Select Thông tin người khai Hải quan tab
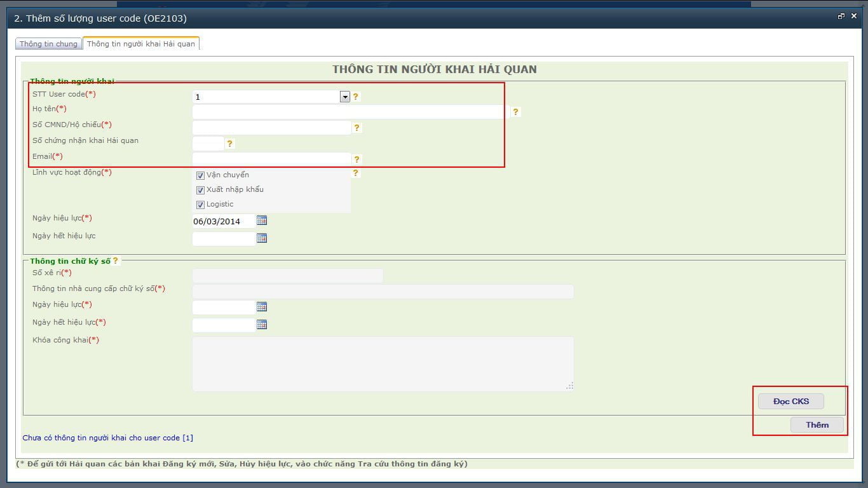Screen dimensions: 868x488 tap(141, 44)
